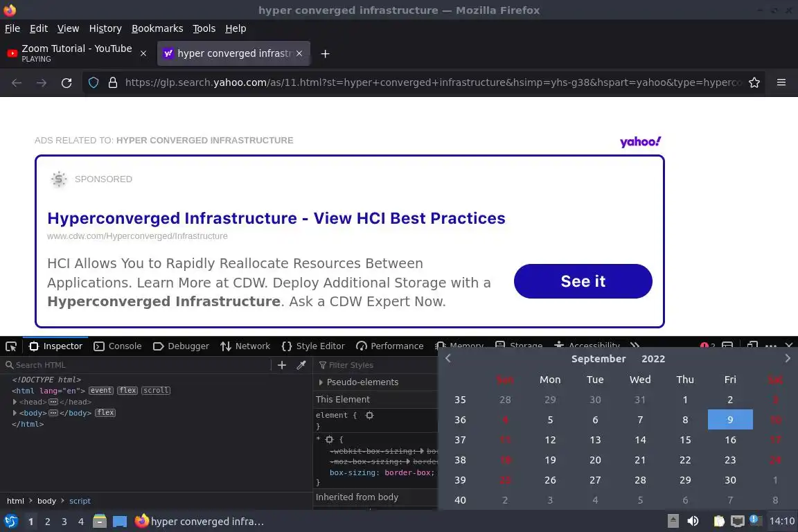Expand the head element node
798x532 pixels.
[15, 402]
